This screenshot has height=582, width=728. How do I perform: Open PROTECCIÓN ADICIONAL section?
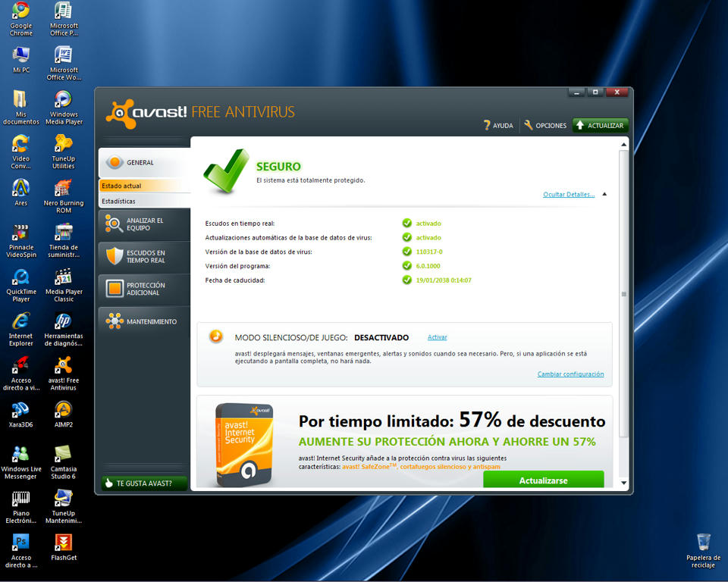click(x=144, y=289)
